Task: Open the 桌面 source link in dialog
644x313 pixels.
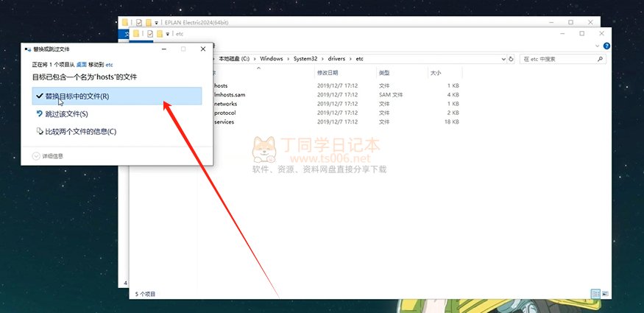Action: 82,65
